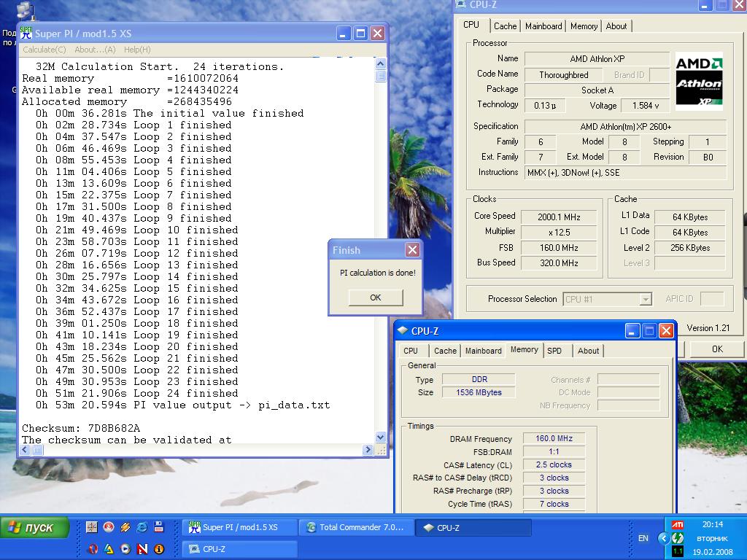
Task: Click the Super PI scroll down arrow
Action: [x=380, y=437]
